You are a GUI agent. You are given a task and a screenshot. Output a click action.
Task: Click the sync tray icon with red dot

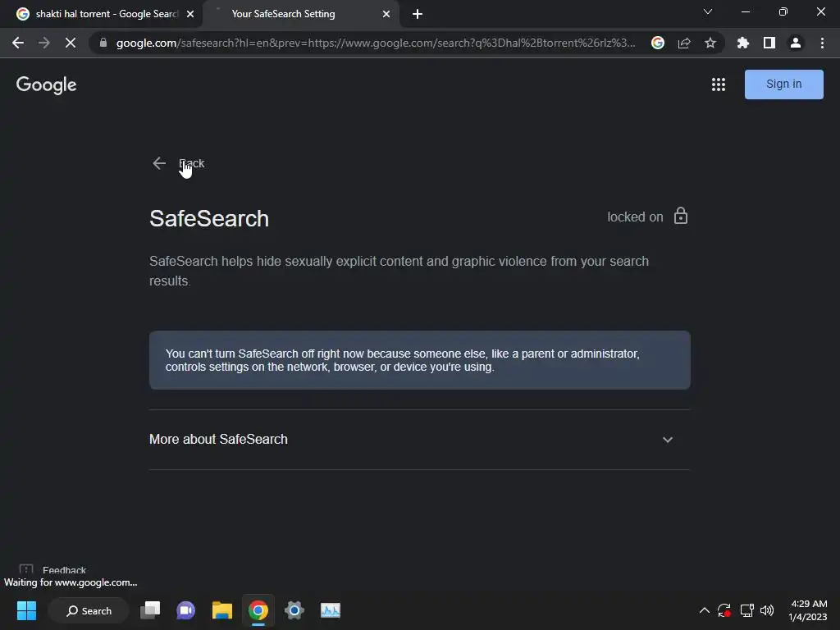[x=724, y=610]
